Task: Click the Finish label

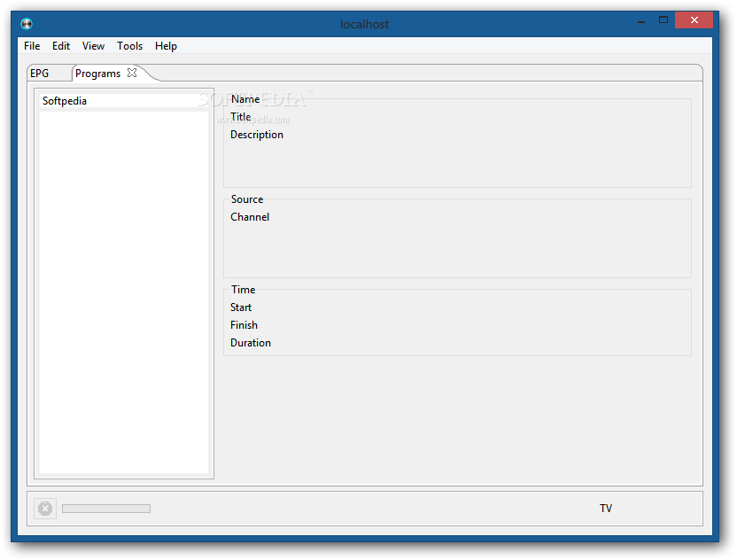Action: pos(244,325)
